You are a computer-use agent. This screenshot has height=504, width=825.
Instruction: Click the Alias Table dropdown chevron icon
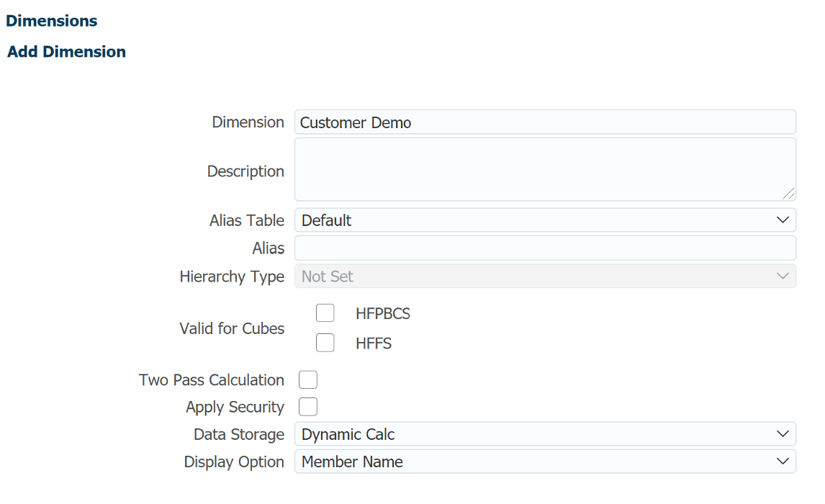783,220
